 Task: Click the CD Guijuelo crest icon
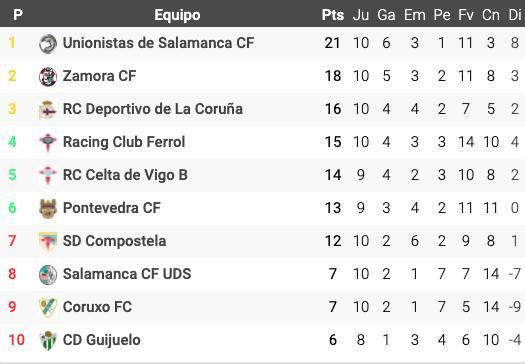(48, 341)
